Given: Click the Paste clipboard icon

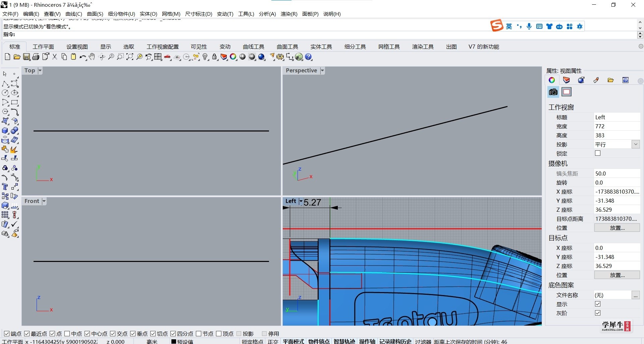Looking at the screenshot, I should tap(73, 57).
